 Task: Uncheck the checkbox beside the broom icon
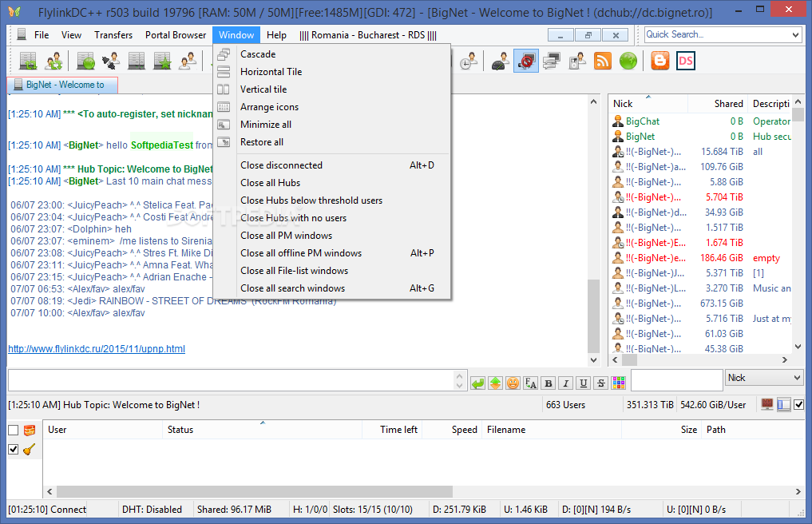click(x=14, y=450)
